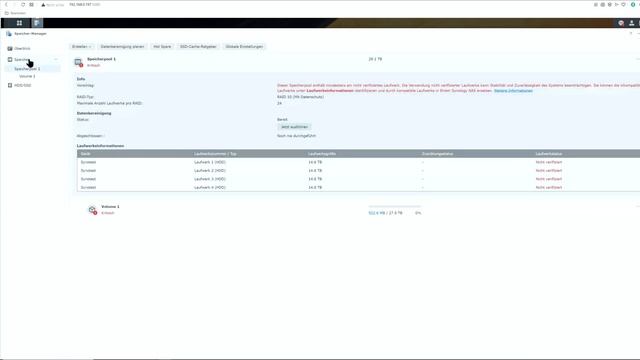Click the Laufwerksgröße column header

pos(322,154)
